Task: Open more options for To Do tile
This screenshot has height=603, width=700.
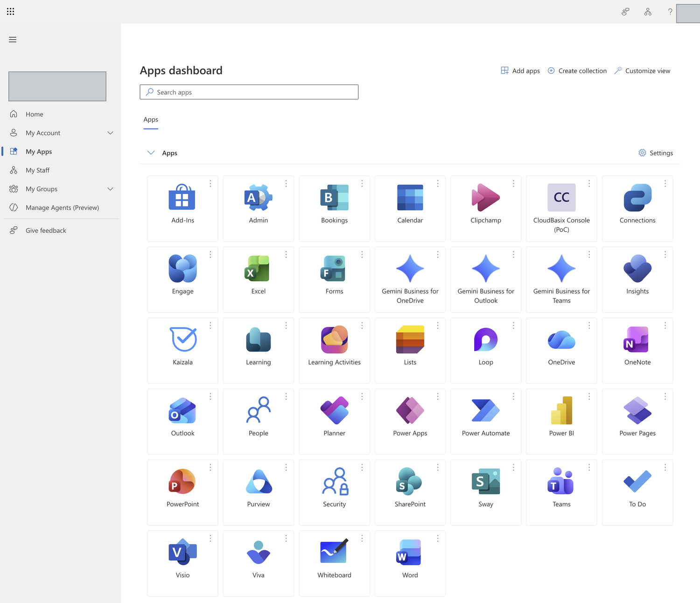Action: (665, 467)
